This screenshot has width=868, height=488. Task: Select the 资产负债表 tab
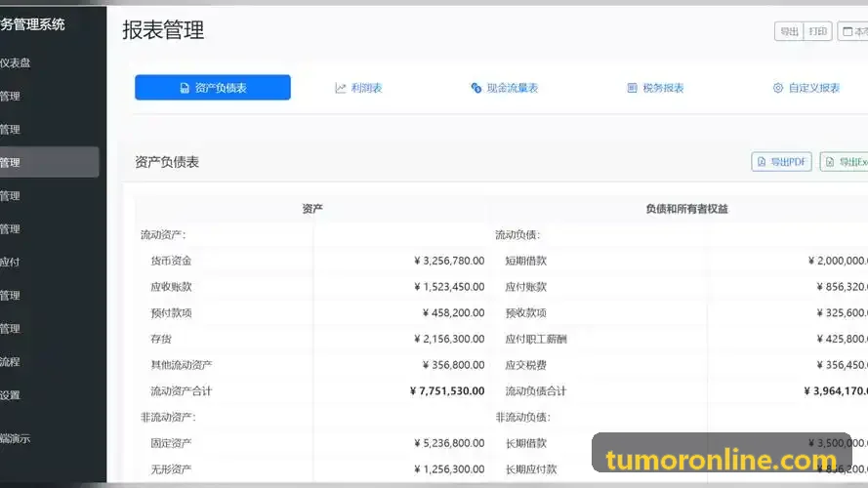(213, 88)
